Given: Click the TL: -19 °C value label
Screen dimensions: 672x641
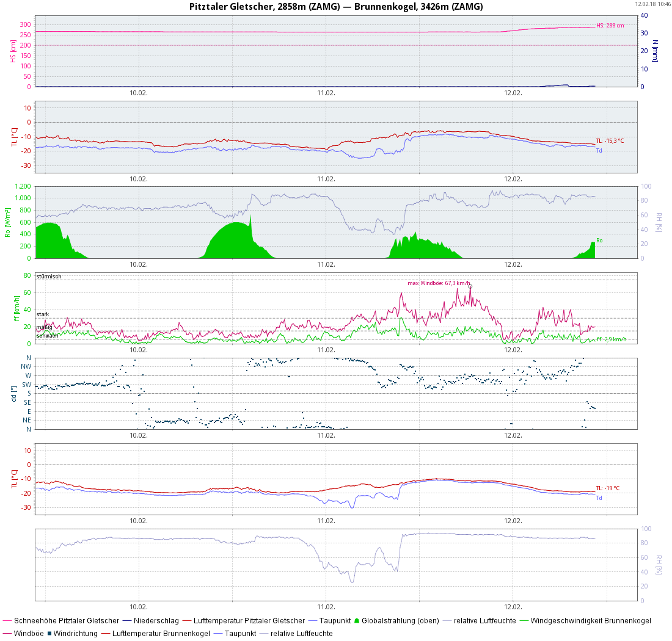Looking at the screenshot, I should click(608, 488).
